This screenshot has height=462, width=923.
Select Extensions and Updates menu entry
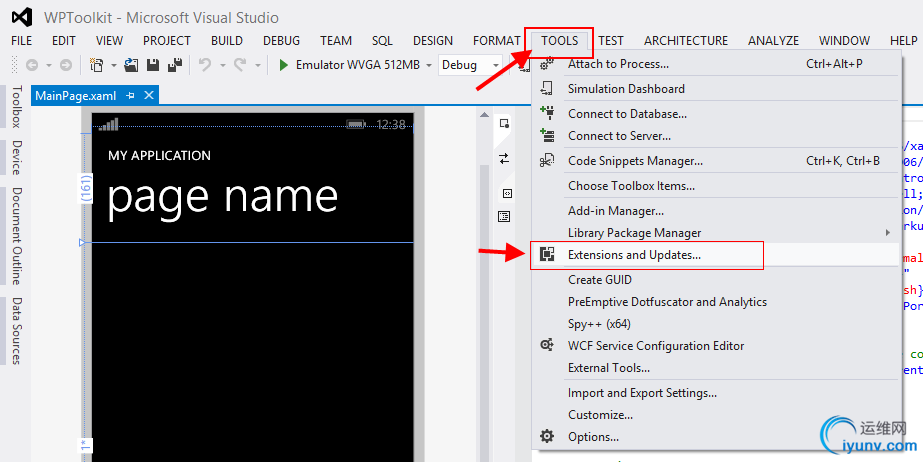(634, 255)
